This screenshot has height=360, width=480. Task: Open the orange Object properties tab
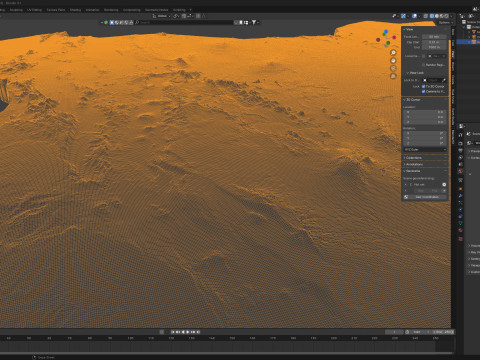click(x=460, y=189)
